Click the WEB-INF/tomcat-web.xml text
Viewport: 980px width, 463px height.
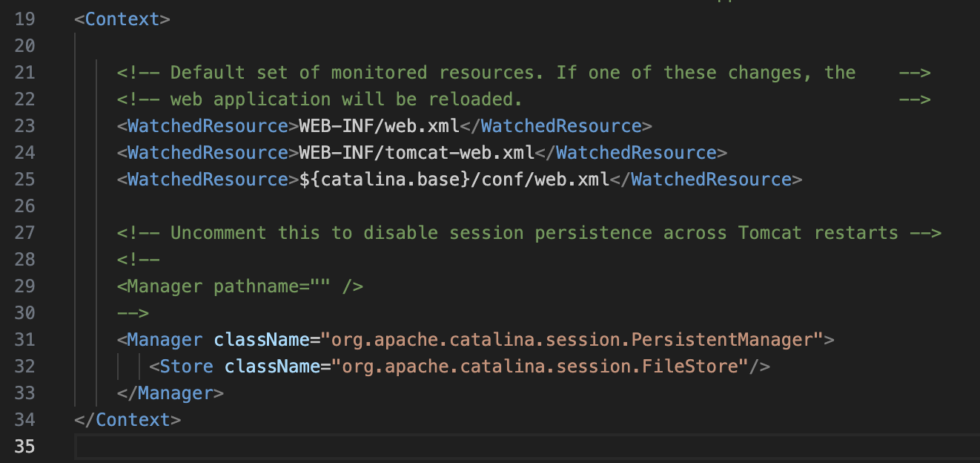click(x=416, y=153)
